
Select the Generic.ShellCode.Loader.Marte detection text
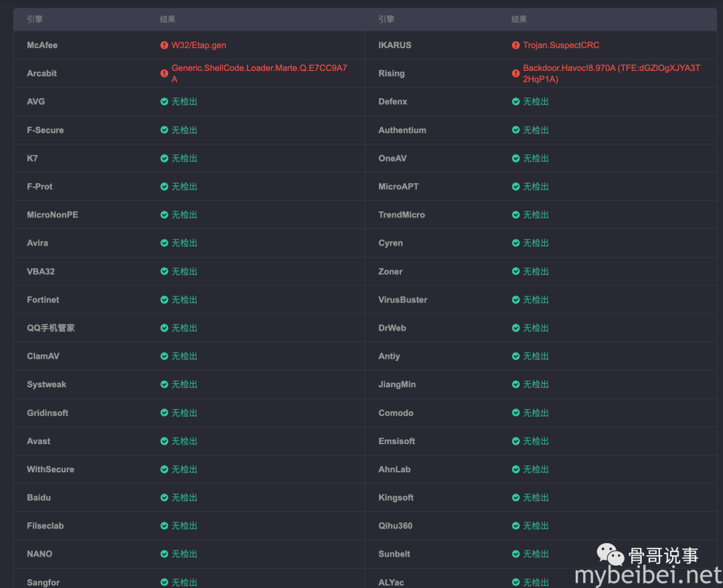pyautogui.click(x=259, y=74)
